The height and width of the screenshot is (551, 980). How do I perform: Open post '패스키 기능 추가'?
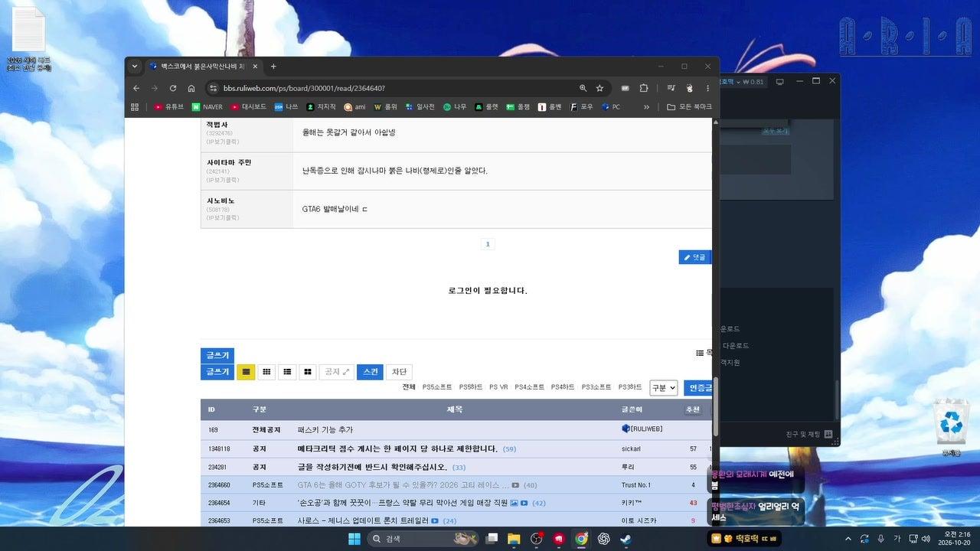[x=325, y=430]
